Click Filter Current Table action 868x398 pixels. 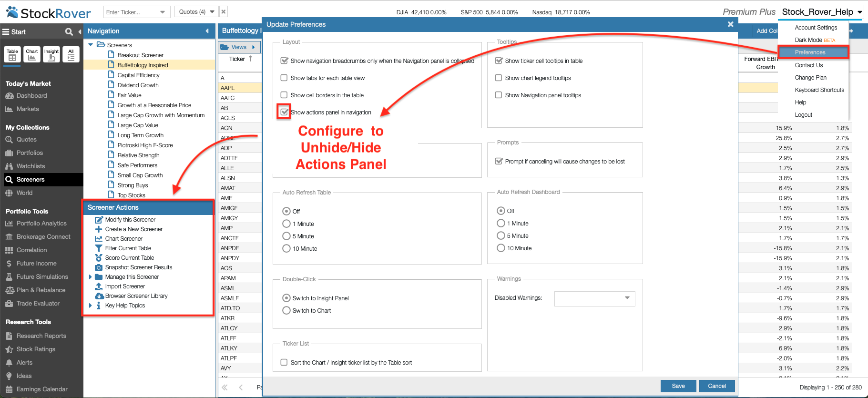pyautogui.click(x=128, y=248)
